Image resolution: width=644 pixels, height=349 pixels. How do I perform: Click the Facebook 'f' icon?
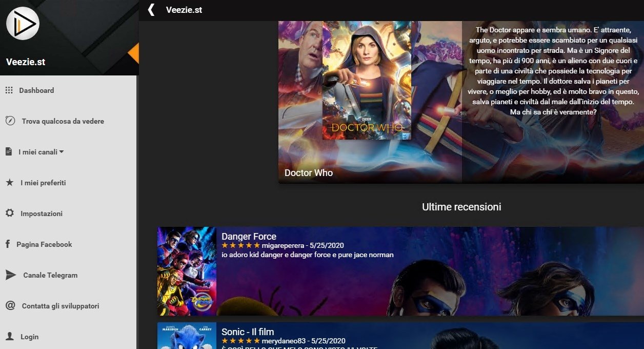click(x=9, y=244)
